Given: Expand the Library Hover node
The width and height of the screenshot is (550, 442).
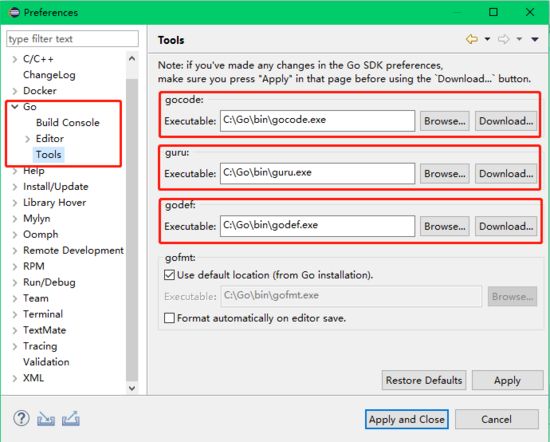Looking at the screenshot, I should [x=15, y=203].
